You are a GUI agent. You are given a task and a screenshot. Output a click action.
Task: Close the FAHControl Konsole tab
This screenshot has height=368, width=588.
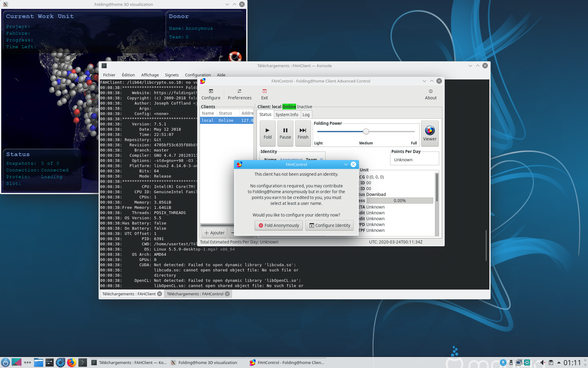[x=227, y=294]
